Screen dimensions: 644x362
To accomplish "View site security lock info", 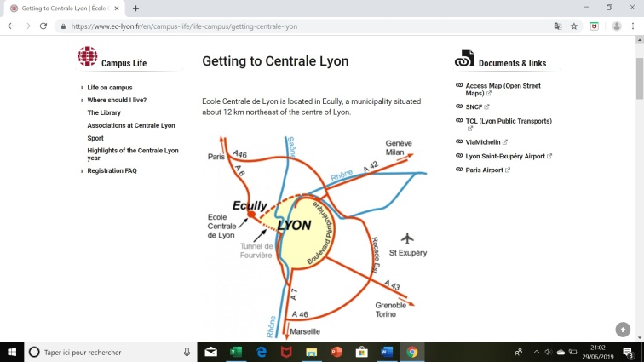I will (63, 26).
